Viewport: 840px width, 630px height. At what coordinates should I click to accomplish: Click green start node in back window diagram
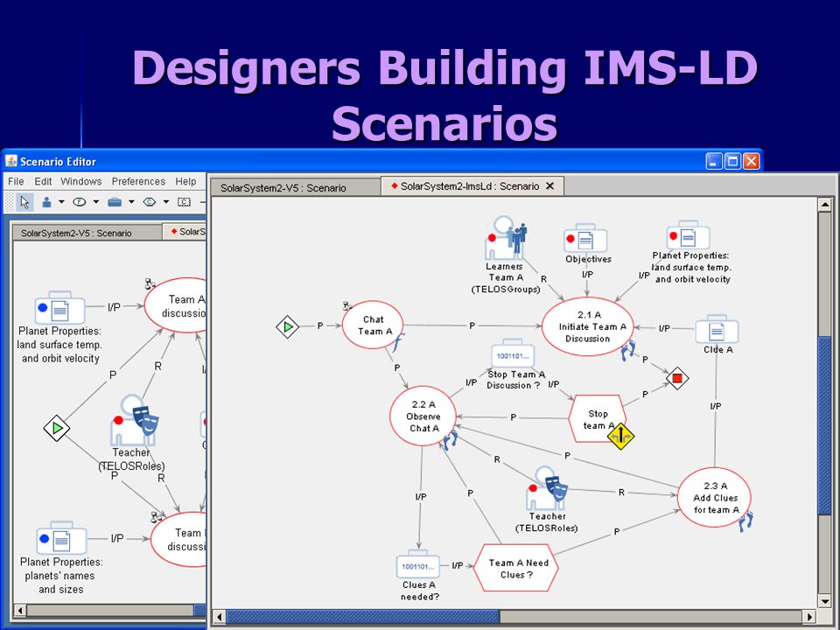tap(57, 428)
